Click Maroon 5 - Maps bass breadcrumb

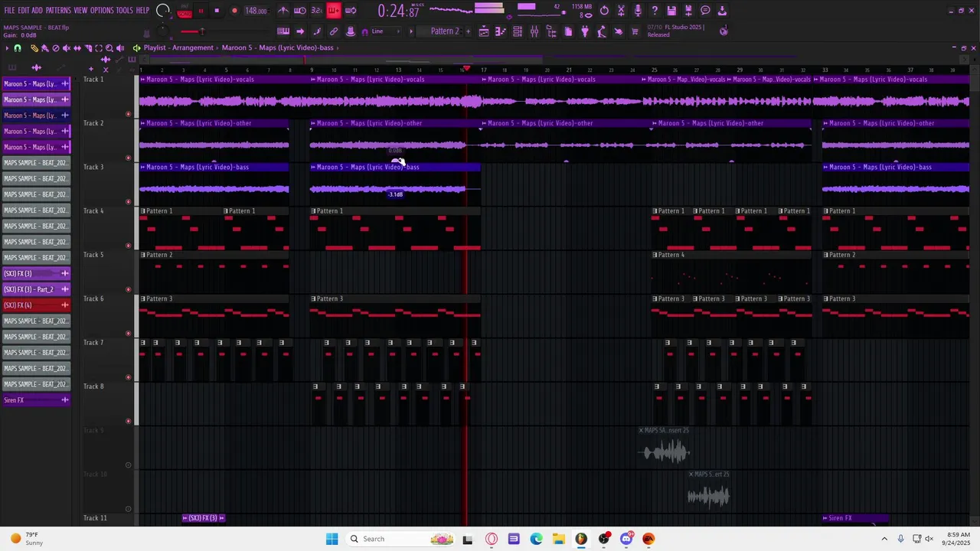[x=278, y=47]
